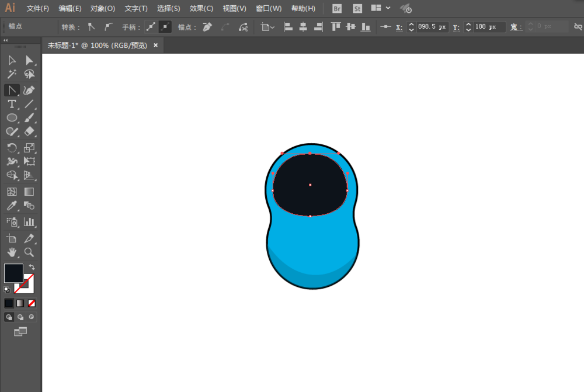Switch to Draw Behind mode
The width and height of the screenshot is (584, 392).
[20, 317]
